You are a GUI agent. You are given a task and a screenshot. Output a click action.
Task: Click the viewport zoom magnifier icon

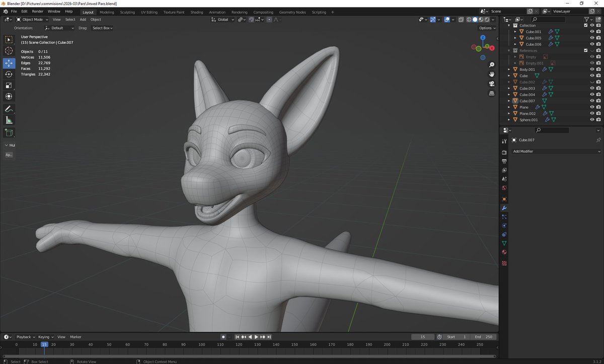tap(492, 65)
